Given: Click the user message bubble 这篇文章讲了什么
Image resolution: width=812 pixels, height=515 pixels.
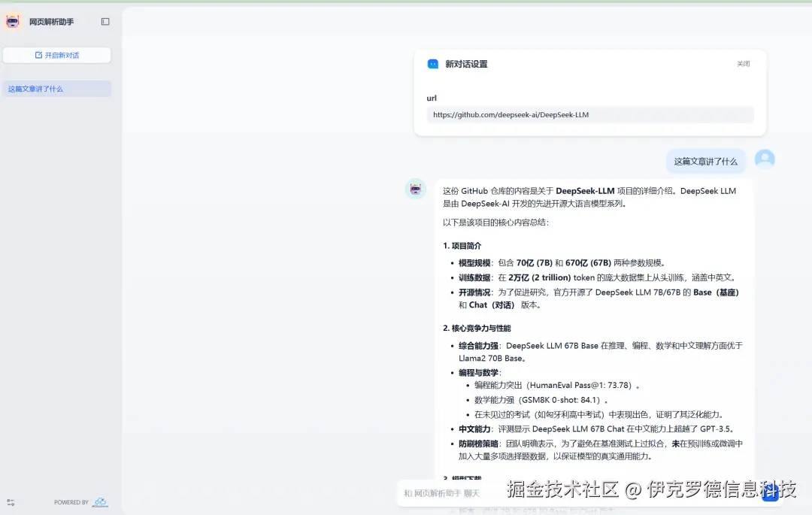Looking at the screenshot, I should 705,162.
